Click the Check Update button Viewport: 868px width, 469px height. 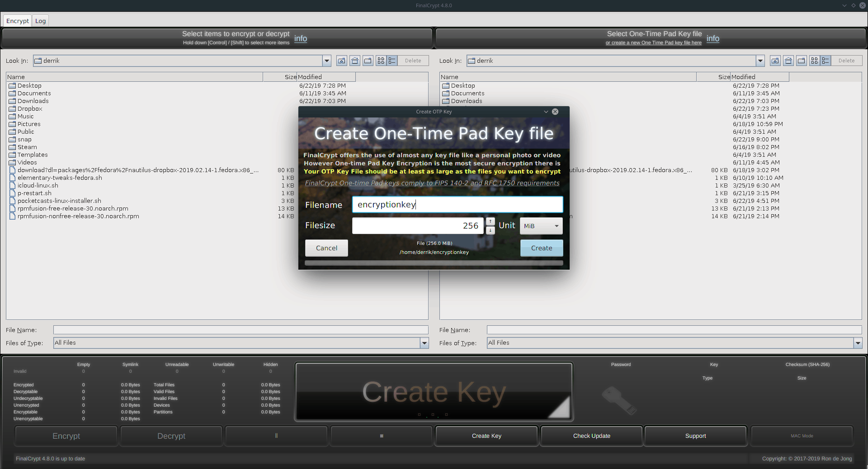592,436
